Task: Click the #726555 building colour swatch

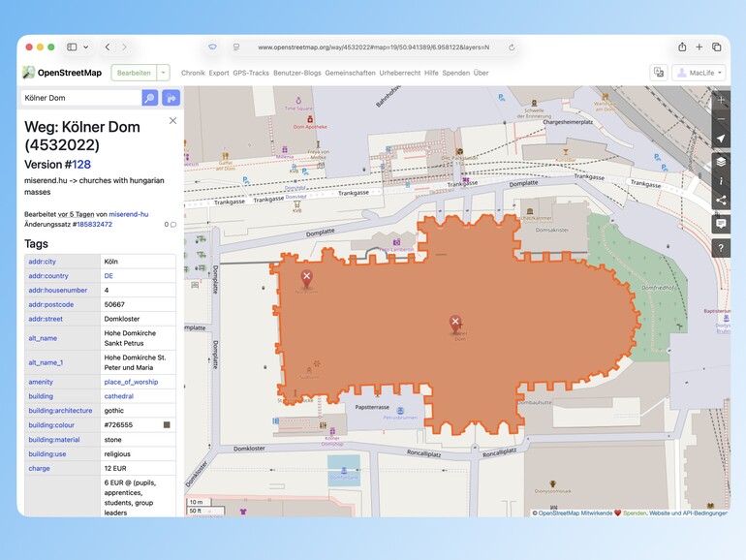Action: 167,425
